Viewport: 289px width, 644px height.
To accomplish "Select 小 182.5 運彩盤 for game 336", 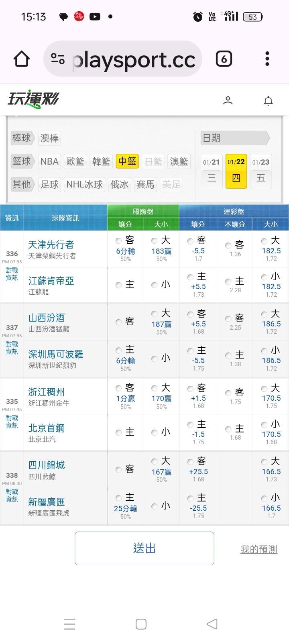I will 264,277.
